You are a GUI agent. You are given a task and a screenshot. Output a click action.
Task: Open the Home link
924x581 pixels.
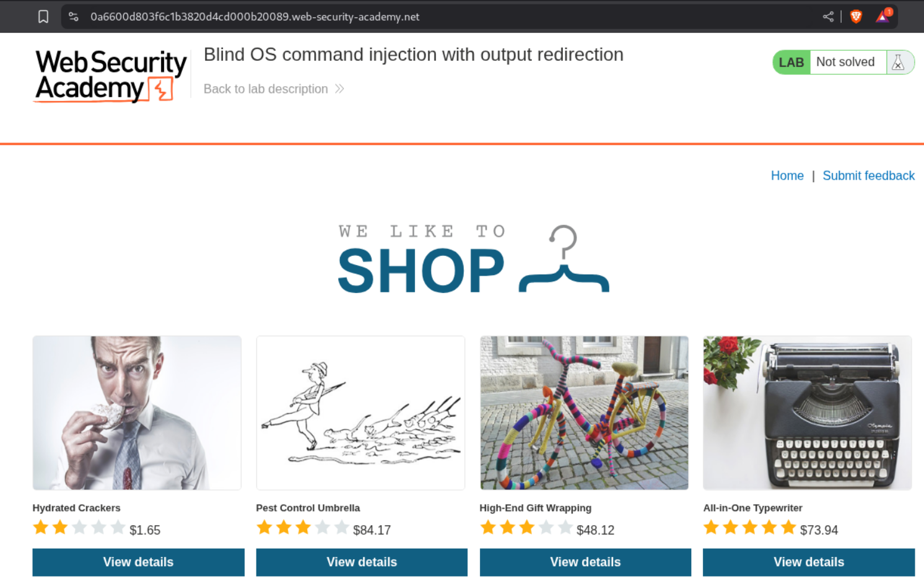[x=787, y=175]
